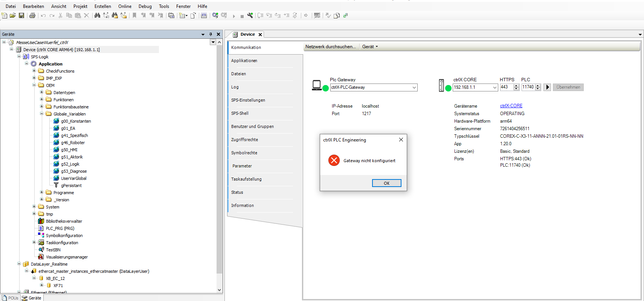The image size is (644, 301).
Task: Click the ctrlX-CORE device name link
Action: point(511,106)
